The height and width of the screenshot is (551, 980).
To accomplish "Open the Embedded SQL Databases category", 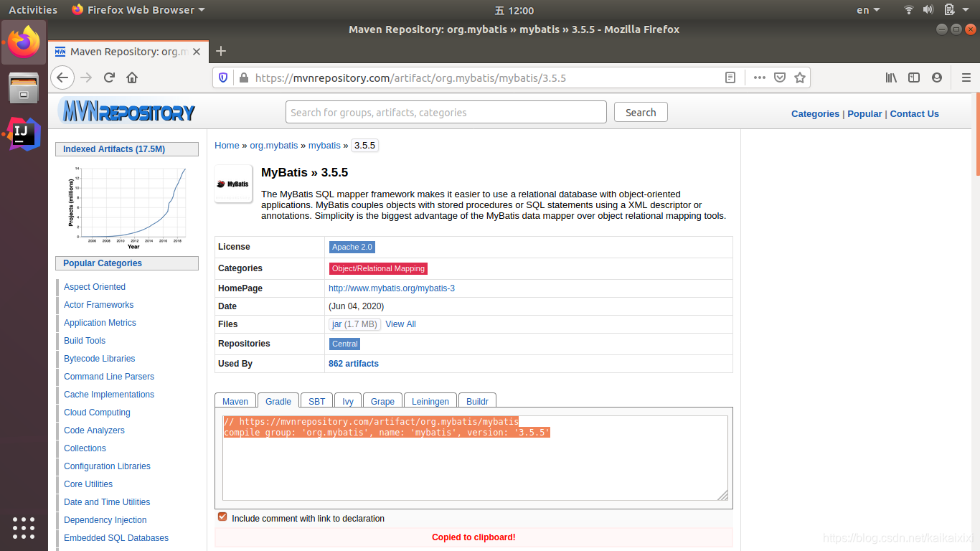I will [116, 538].
